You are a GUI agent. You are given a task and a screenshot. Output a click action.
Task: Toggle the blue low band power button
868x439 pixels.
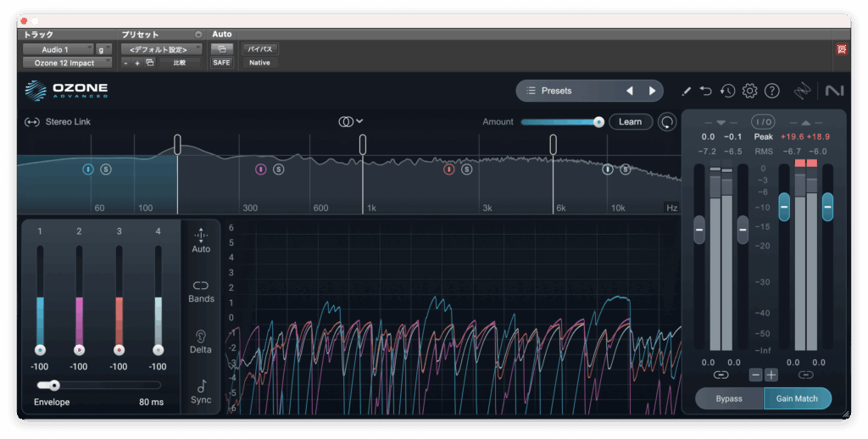pos(88,169)
